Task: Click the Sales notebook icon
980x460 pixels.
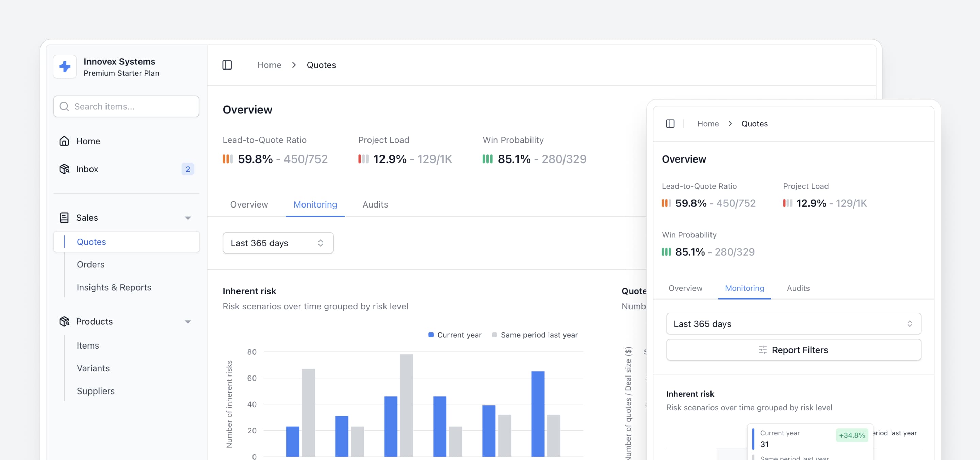Action: click(64, 217)
